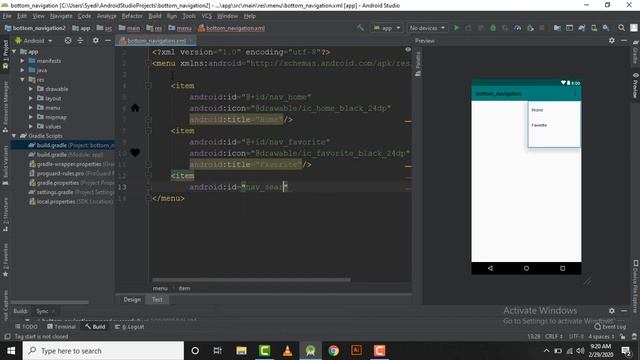Collapse the res folder

click(x=22, y=80)
